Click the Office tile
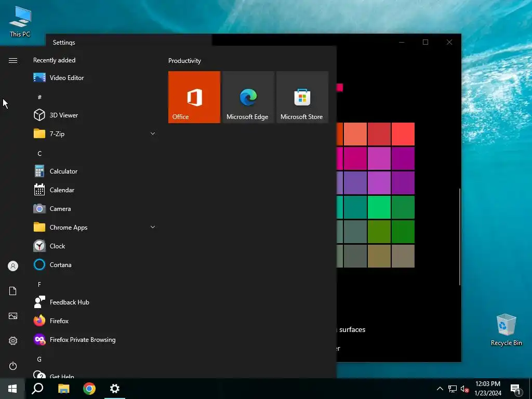 194,97
